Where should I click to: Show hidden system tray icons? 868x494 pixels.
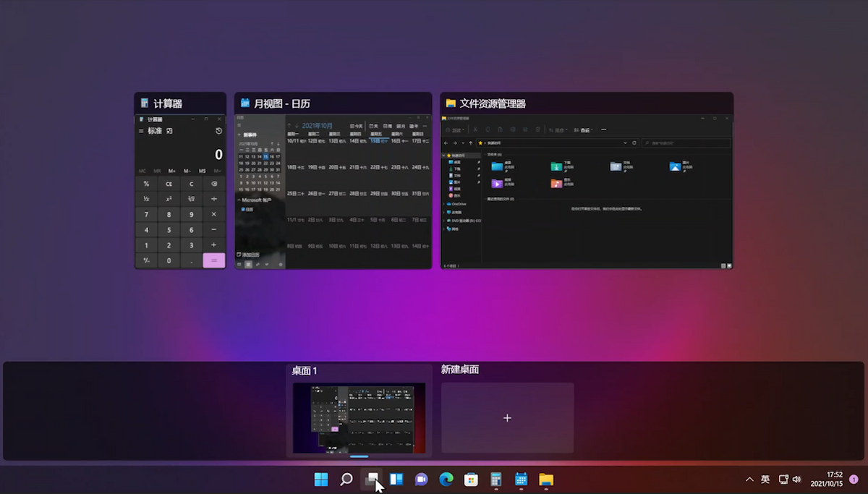[x=749, y=480]
